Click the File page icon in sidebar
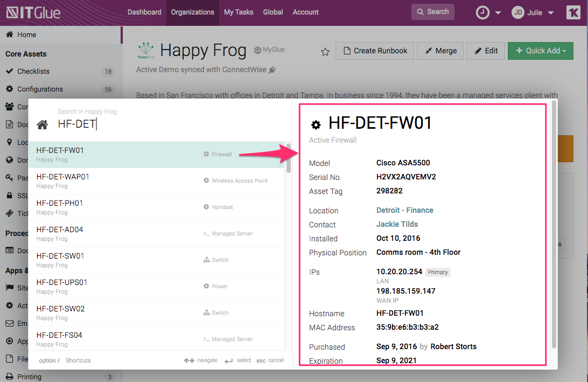This screenshot has width=588, height=382. coord(9,359)
